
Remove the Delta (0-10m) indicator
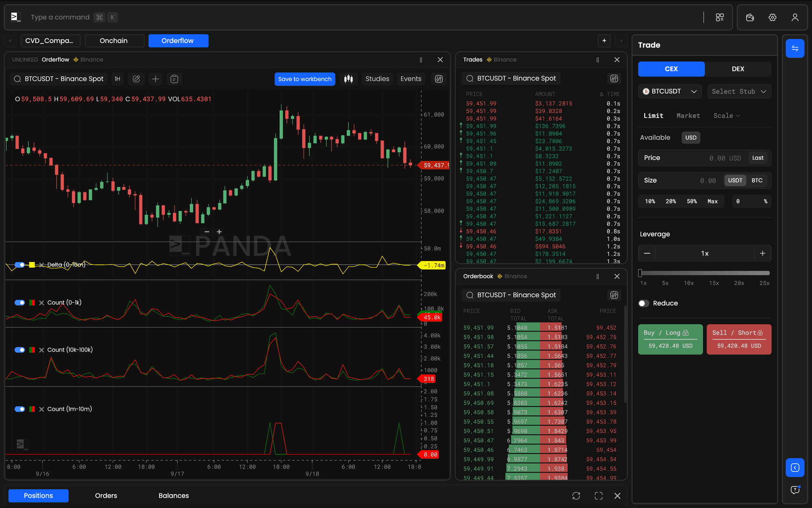click(41, 265)
